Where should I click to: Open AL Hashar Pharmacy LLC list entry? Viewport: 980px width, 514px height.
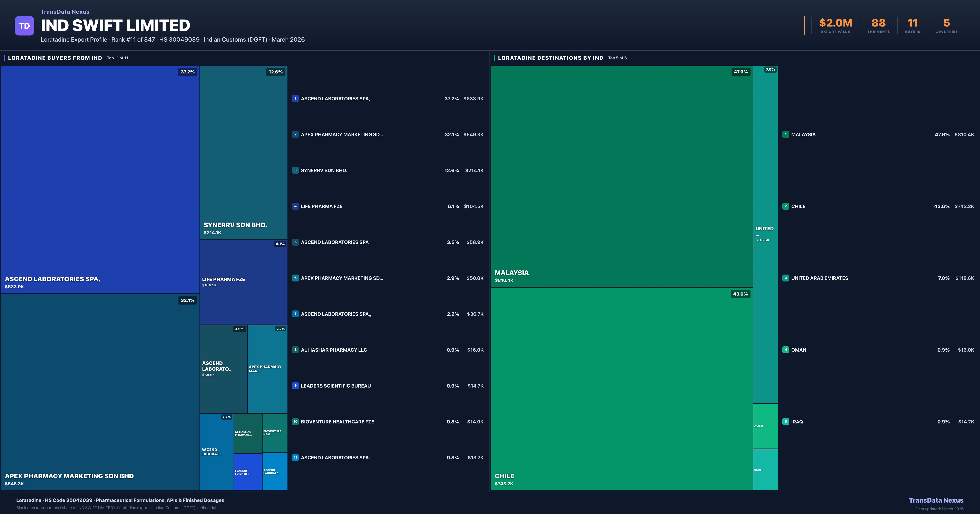click(x=334, y=350)
